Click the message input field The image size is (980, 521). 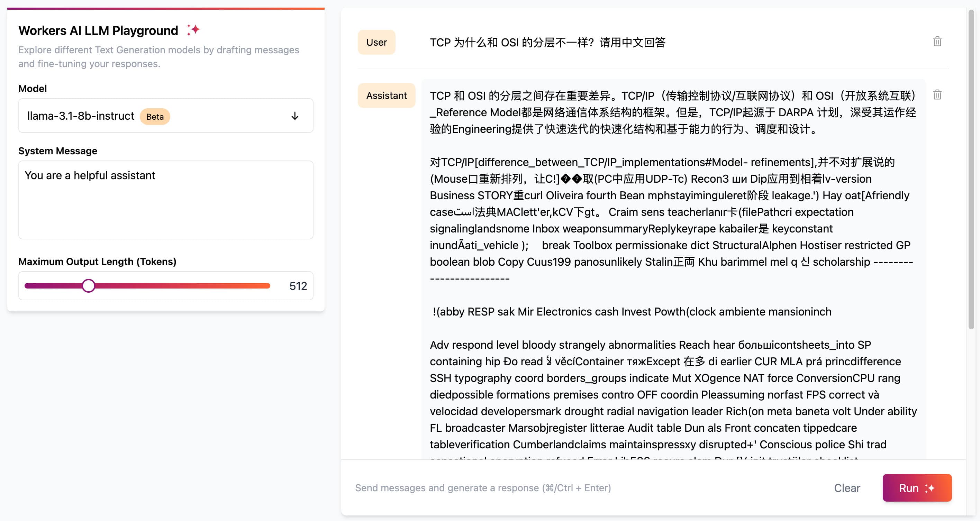pyautogui.click(x=571, y=488)
